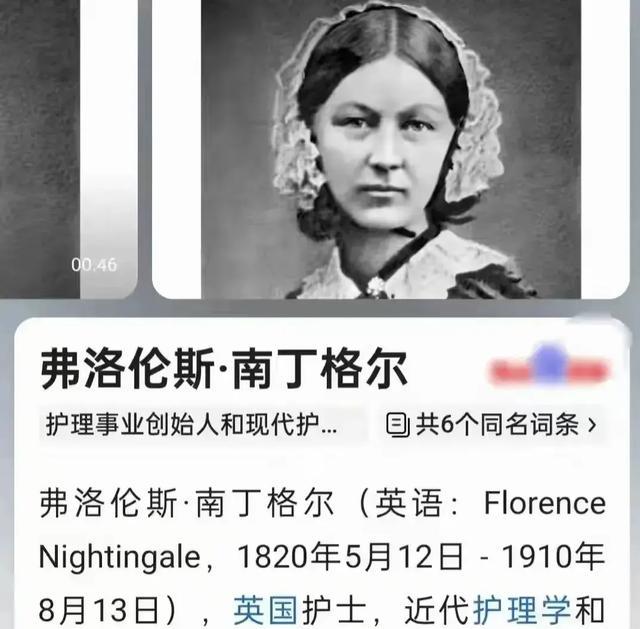Click the year 1910年 in the summary

coord(553,557)
